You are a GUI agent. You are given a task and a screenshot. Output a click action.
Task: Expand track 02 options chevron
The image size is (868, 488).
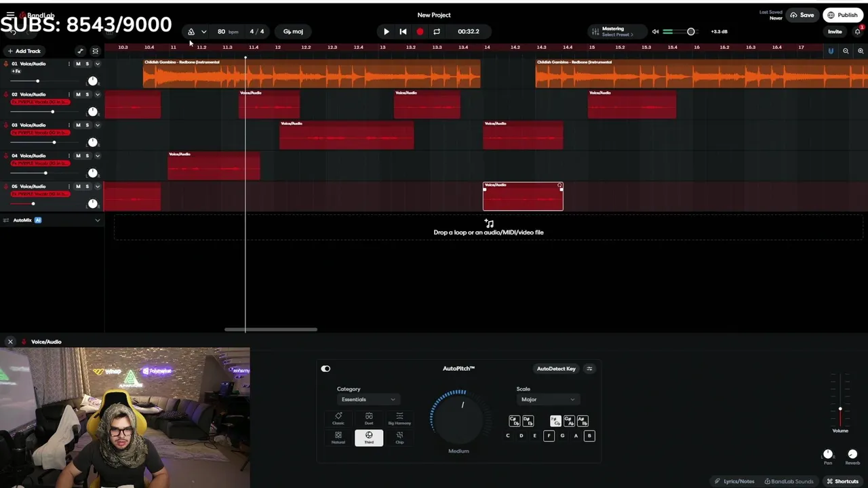click(97, 94)
